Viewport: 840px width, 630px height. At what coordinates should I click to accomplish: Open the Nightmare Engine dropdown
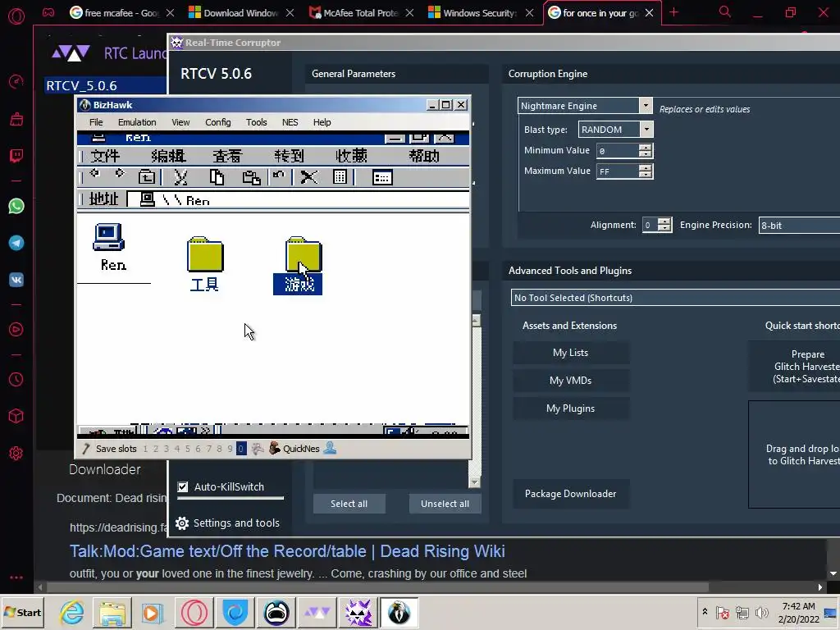click(x=646, y=106)
